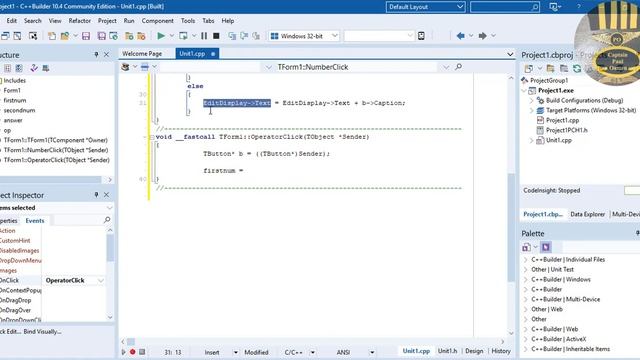640x360 pixels.
Task: Expand Other | Unit Test palette category
Action: click(x=526, y=269)
